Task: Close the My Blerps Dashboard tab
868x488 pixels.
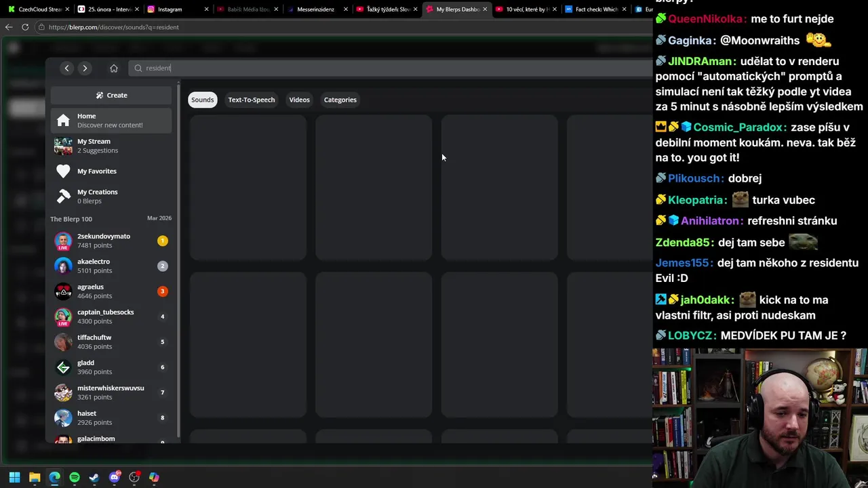Action: pos(485,9)
